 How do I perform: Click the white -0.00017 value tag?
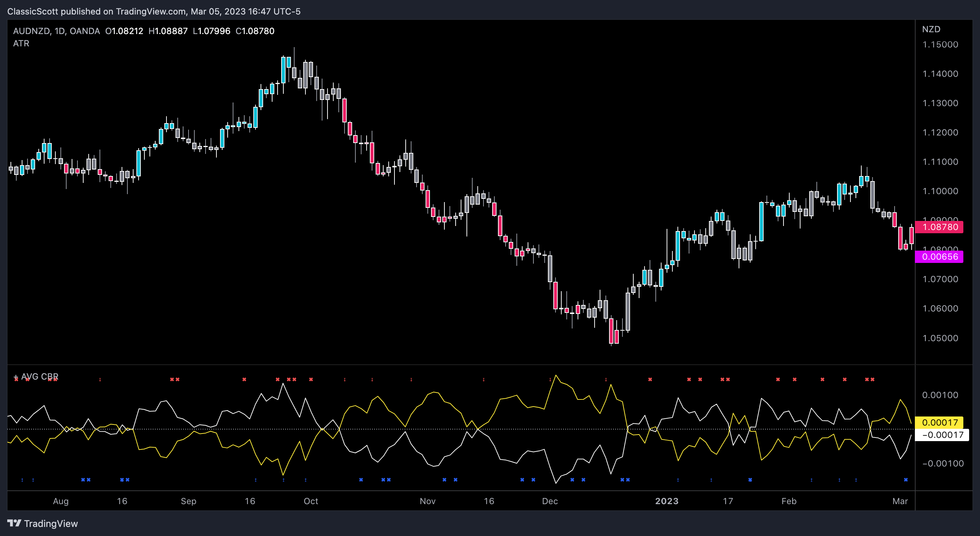pyautogui.click(x=942, y=435)
